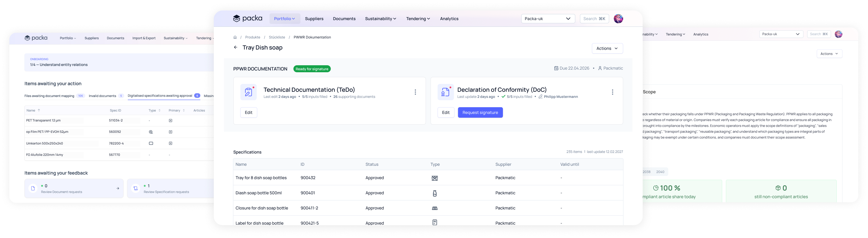Go back with arrow beside Tray Dish soap

click(x=235, y=47)
